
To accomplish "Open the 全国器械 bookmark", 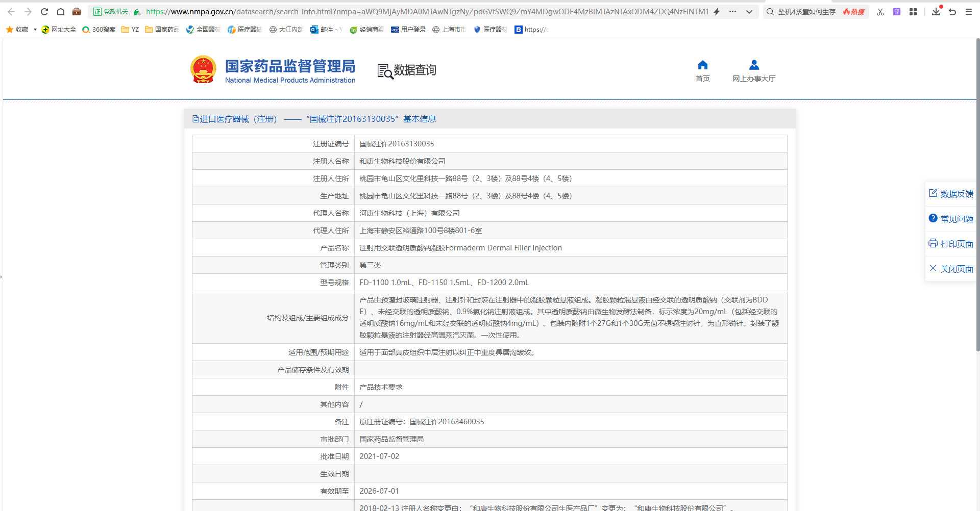I will (203, 30).
